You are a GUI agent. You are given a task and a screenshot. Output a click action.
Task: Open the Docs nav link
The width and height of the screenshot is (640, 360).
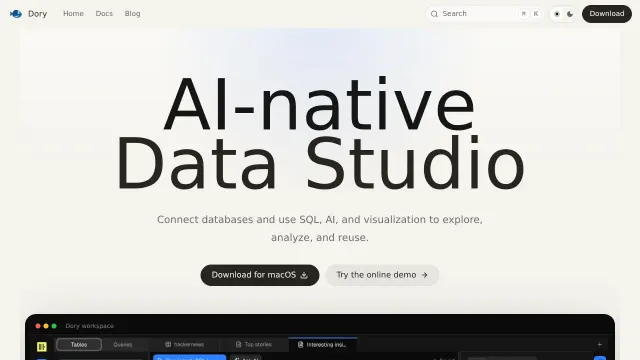(x=104, y=13)
